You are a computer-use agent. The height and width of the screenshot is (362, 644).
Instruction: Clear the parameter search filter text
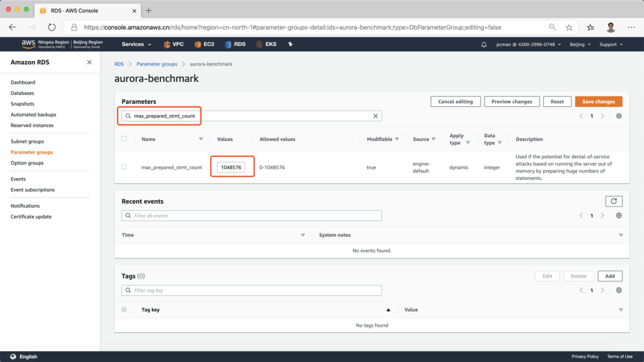[x=375, y=116]
